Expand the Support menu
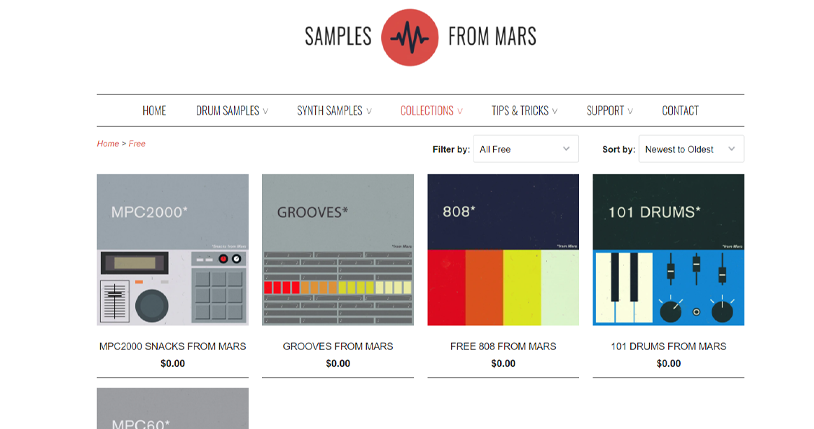The width and height of the screenshot is (814, 429). (x=609, y=111)
